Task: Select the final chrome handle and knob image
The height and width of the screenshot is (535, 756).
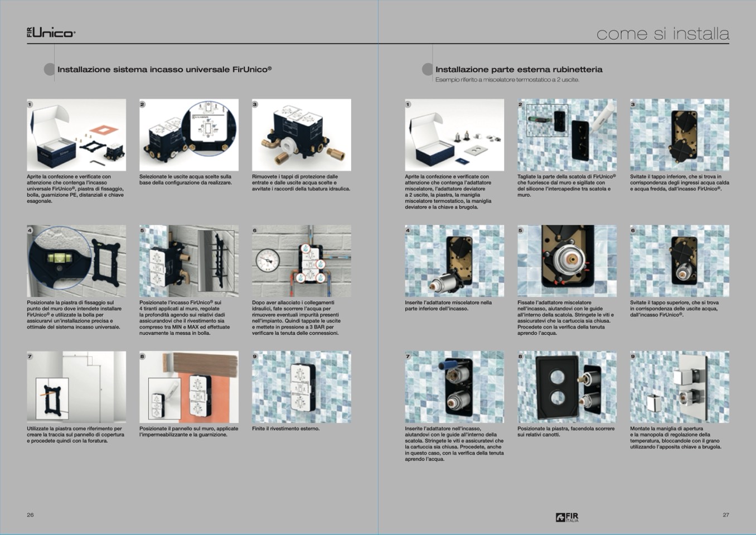Action: pyautogui.click(x=679, y=387)
